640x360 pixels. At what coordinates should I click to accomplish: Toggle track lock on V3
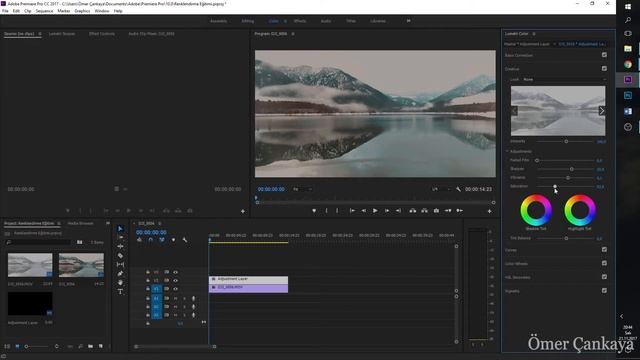point(148,272)
